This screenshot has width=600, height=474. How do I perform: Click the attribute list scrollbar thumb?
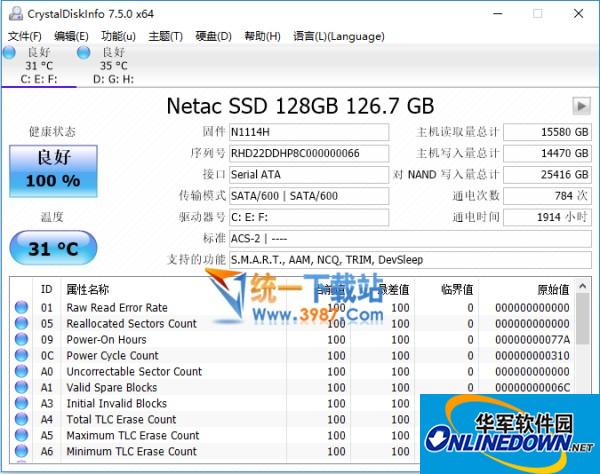(x=582, y=318)
